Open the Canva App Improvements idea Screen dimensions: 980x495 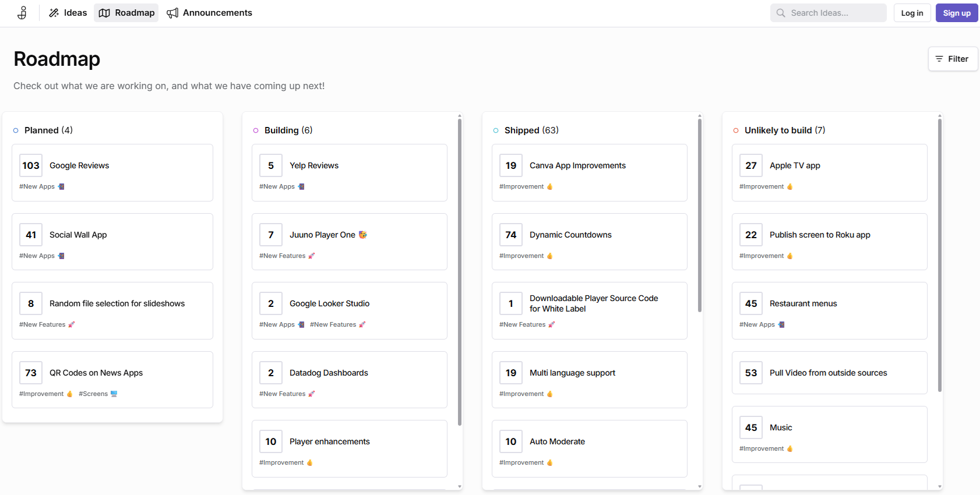577,165
